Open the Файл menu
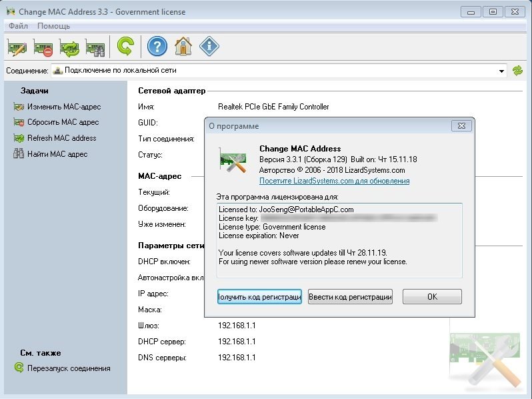This screenshot has height=399, width=532. click(18, 26)
